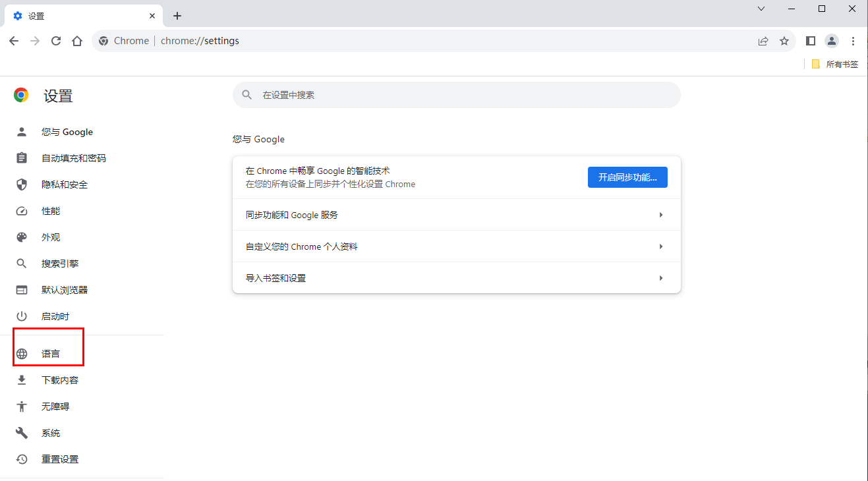Open 导入书签和设置 row
The height and width of the screenshot is (481, 868).
[457, 278]
